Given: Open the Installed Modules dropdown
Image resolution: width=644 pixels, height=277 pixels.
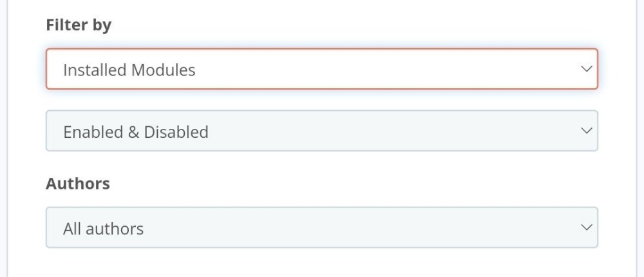Looking at the screenshot, I should [x=321, y=69].
